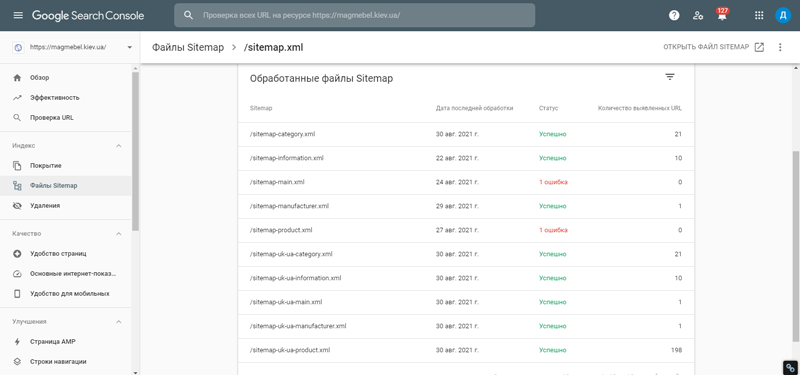Click /sitemap-uk-ua-manufacturer.xml text

point(298,326)
